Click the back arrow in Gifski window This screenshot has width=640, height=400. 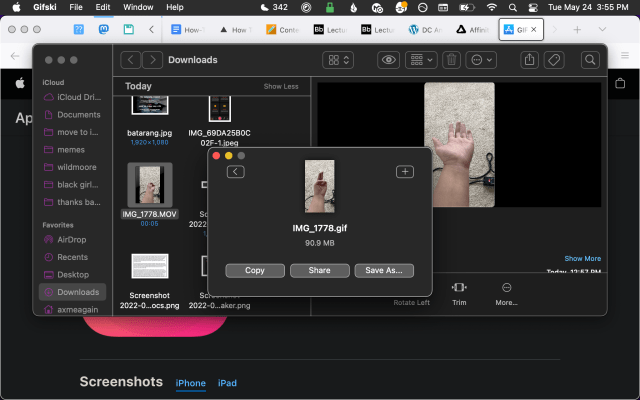pos(236,172)
